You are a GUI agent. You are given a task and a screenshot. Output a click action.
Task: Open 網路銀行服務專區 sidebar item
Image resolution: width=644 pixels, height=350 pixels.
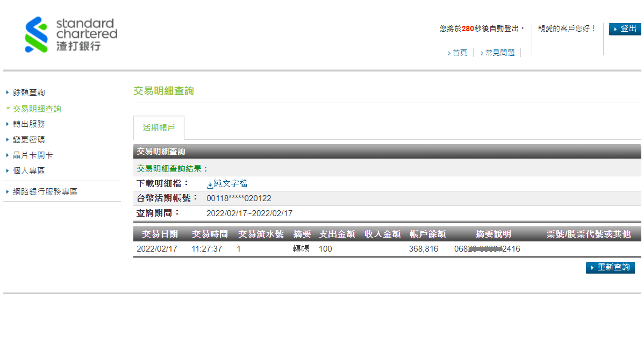pyautogui.click(x=45, y=192)
